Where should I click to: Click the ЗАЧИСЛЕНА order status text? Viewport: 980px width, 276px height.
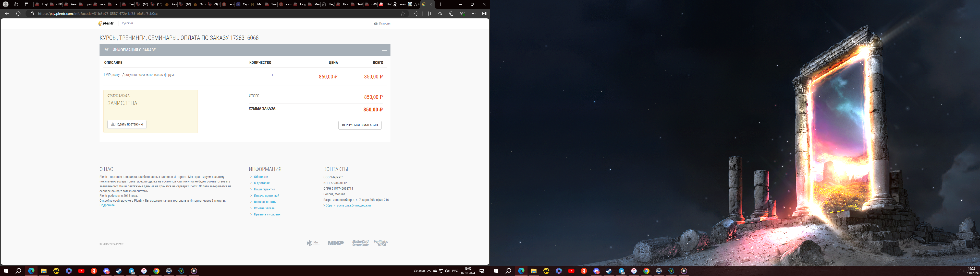(x=122, y=103)
